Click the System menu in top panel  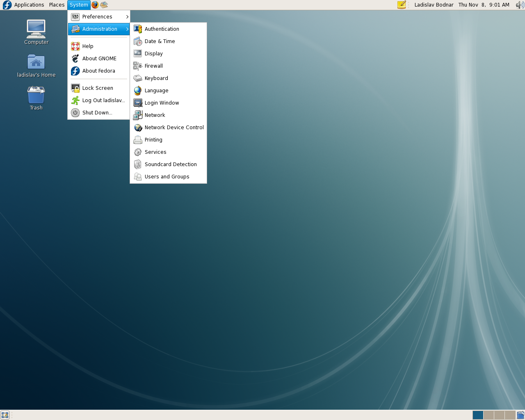click(79, 5)
